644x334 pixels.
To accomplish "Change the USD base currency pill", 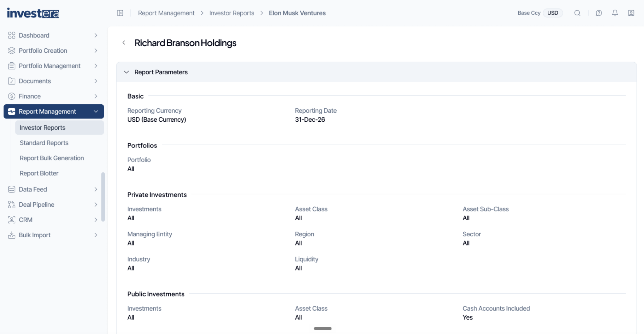I will 552,13.
